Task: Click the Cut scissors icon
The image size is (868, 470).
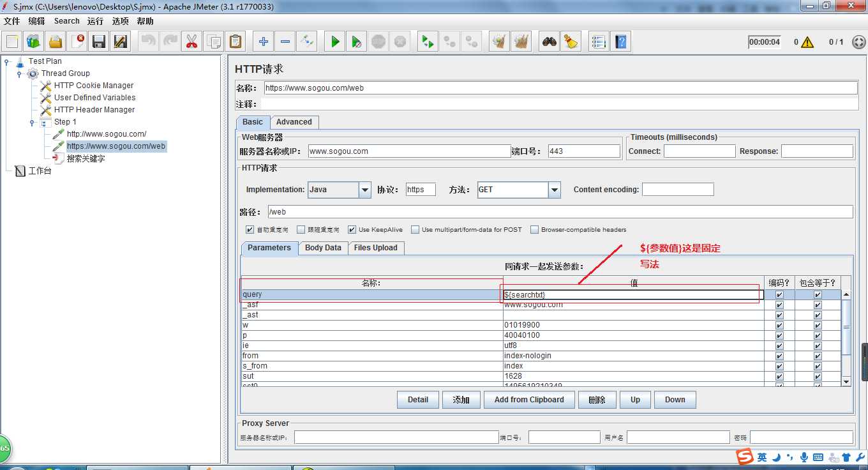Action: [x=191, y=42]
